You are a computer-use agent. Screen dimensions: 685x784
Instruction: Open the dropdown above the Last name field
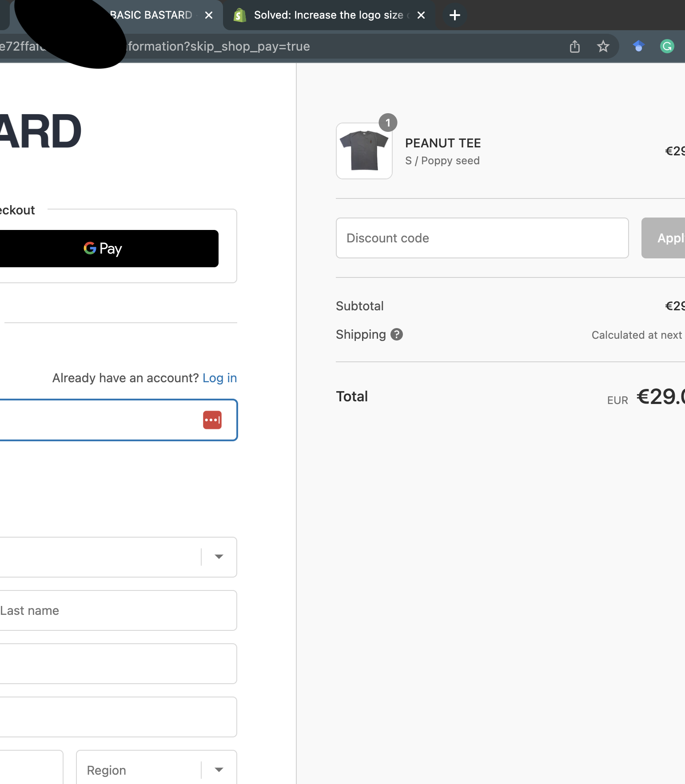[x=219, y=557]
